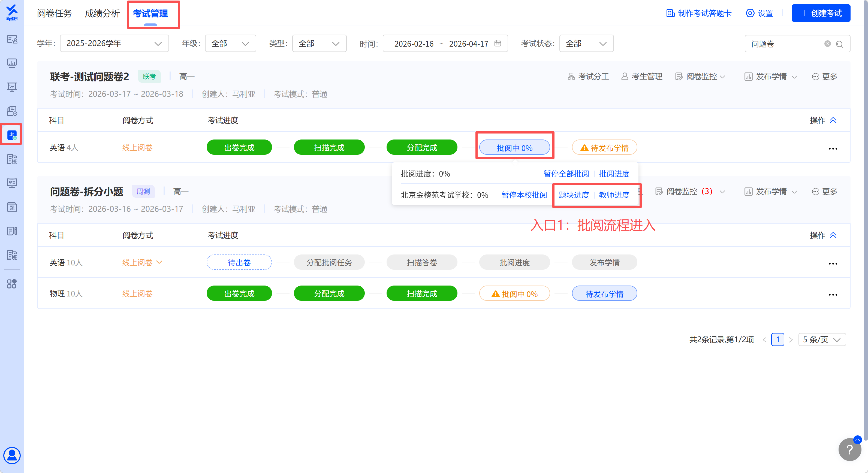Open the 5 条/页 page size dropdown

[x=822, y=339]
